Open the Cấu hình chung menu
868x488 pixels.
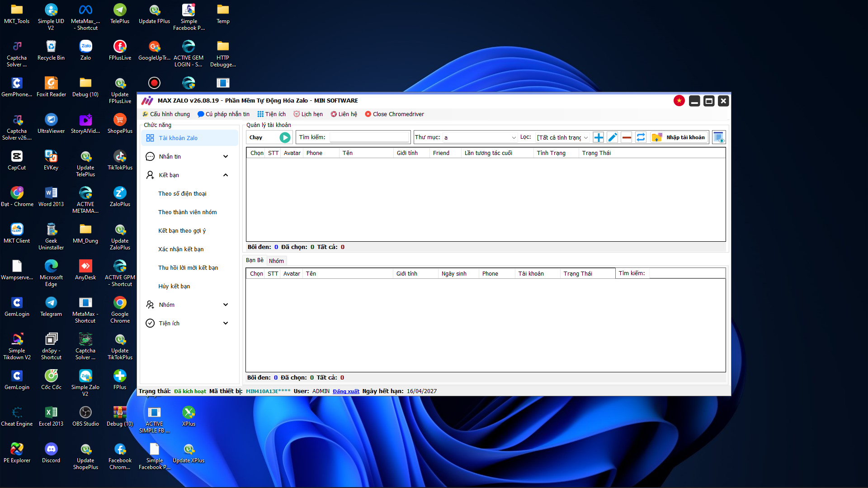pos(166,114)
